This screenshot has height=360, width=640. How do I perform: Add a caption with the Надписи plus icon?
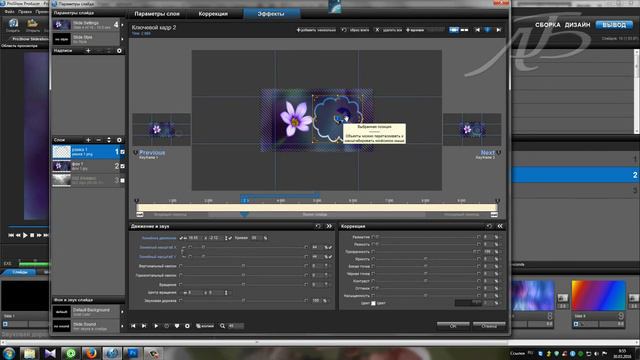[x=88, y=51]
